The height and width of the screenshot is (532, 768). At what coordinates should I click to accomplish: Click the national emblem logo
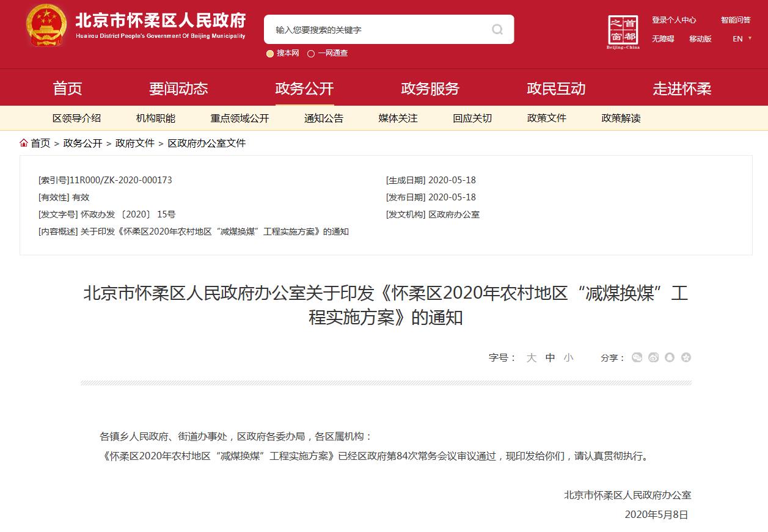[46, 26]
